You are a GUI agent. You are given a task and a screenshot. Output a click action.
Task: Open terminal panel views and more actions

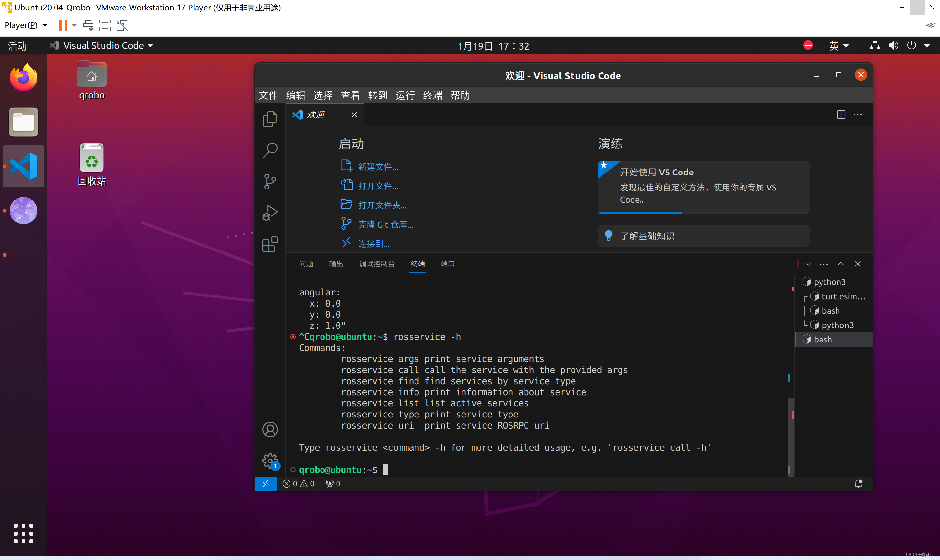pyautogui.click(x=824, y=264)
